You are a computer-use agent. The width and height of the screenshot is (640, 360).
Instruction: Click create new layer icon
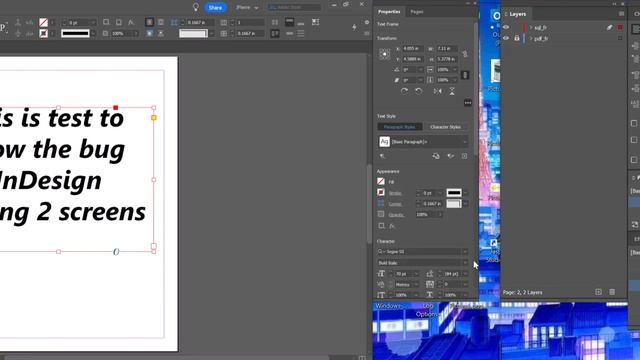click(598, 292)
